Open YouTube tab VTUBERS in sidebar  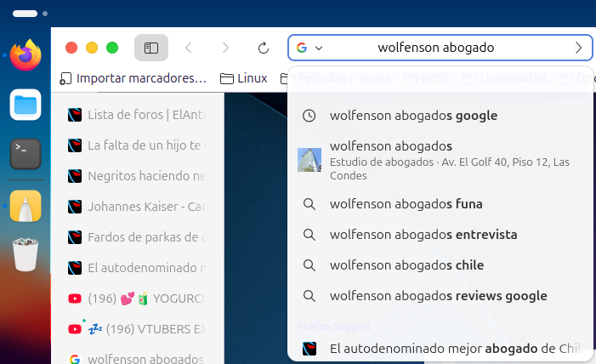coord(137,329)
